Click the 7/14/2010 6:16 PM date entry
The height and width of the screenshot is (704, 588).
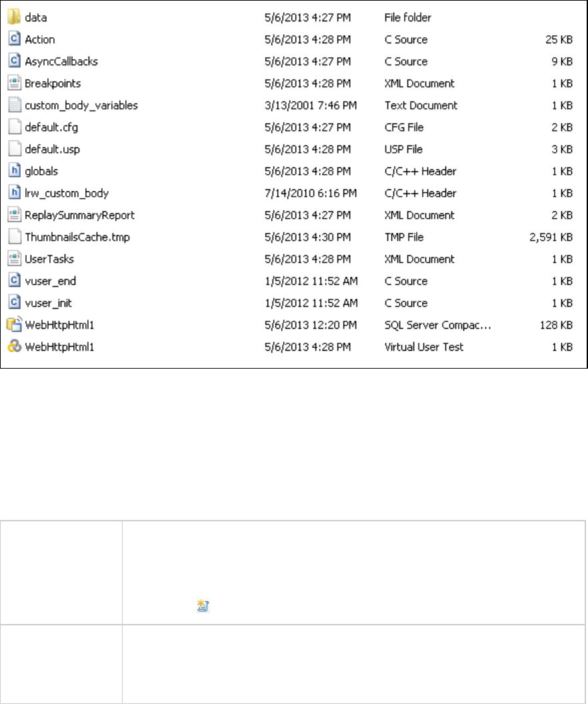coord(303,193)
